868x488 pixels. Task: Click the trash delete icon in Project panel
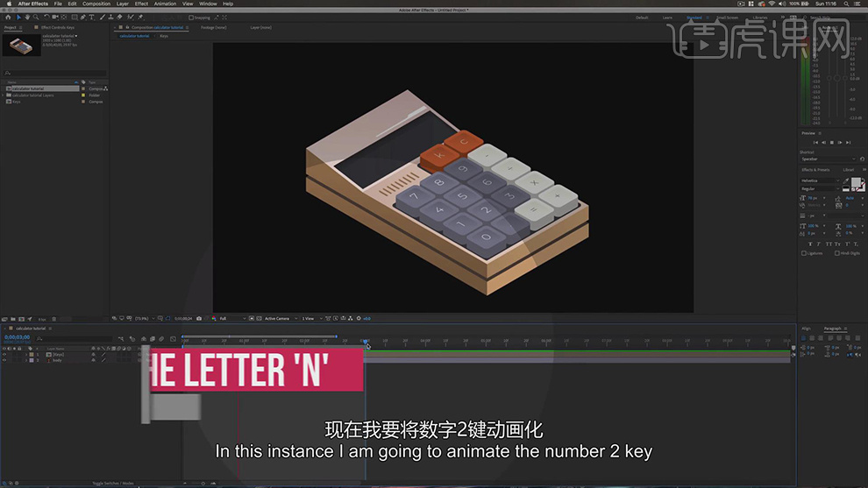click(x=53, y=319)
